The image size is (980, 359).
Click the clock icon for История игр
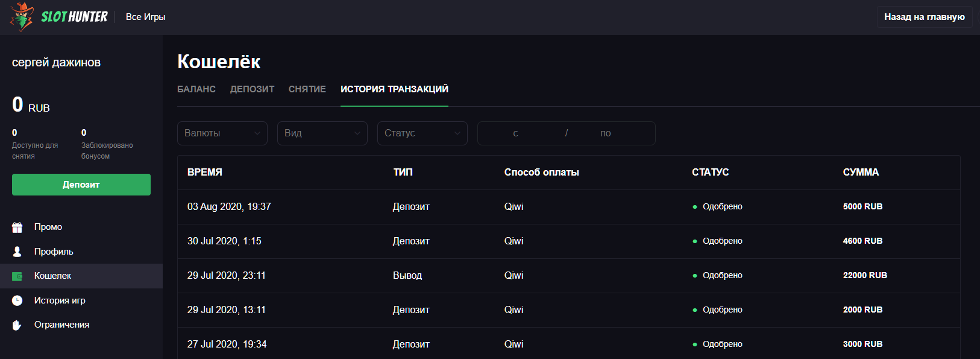point(17,300)
